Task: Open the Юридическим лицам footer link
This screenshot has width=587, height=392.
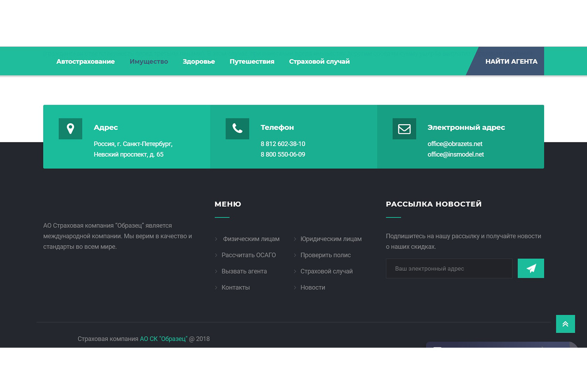Action: [x=331, y=239]
